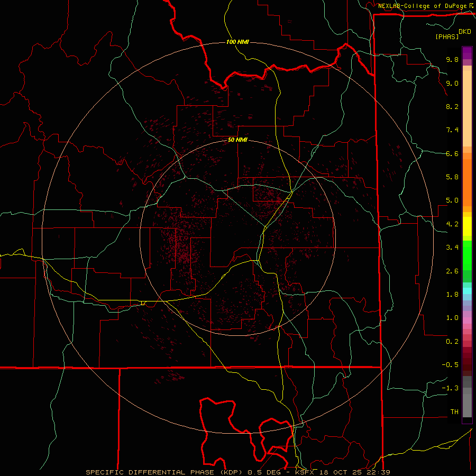Click the 9.8 value on color scale

[x=452, y=59]
